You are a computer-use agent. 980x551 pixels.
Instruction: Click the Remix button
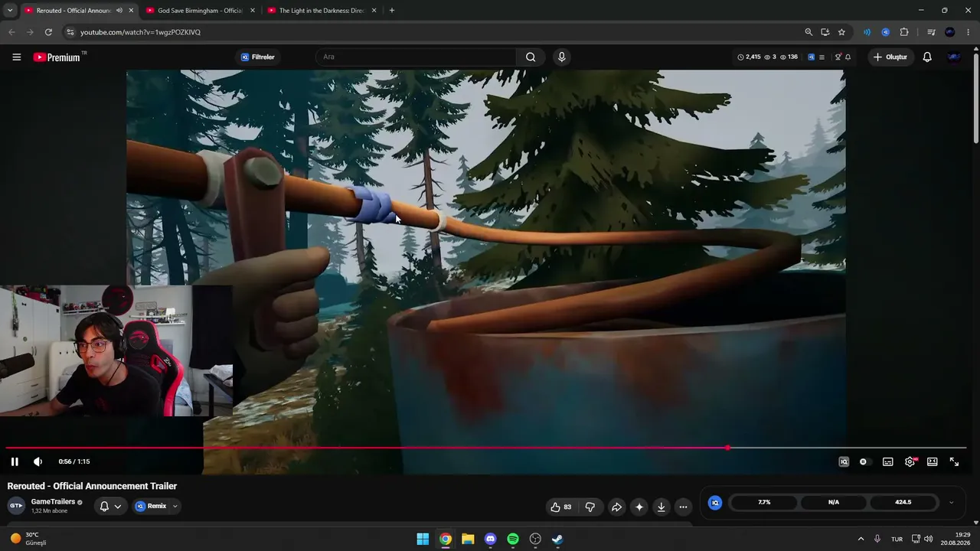pyautogui.click(x=151, y=506)
